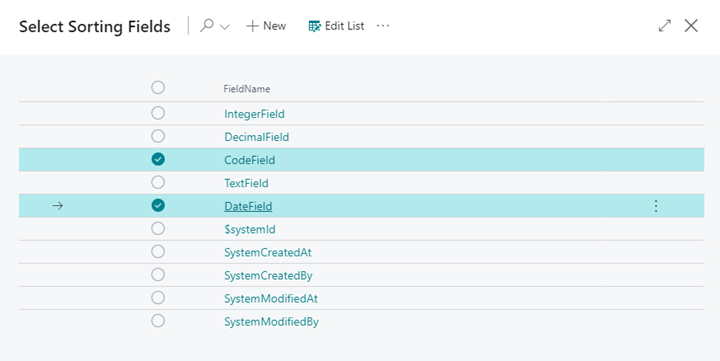
Task: Open the $systemId link
Action: (x=250, y=229)
